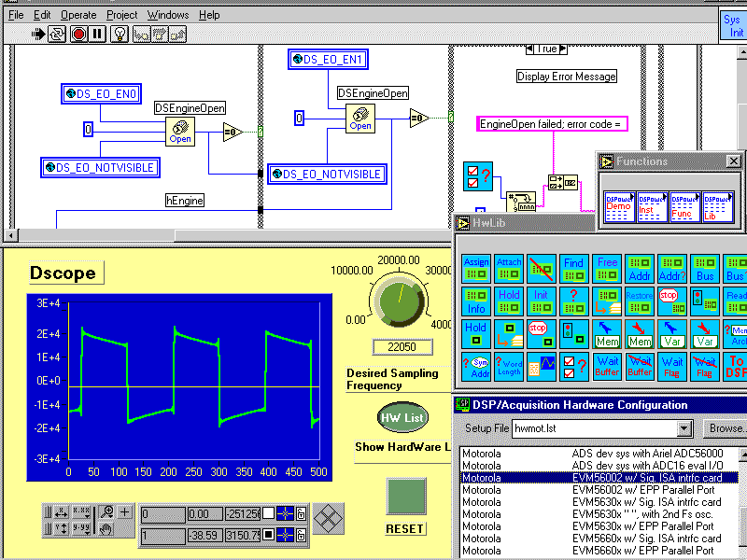Select the Assign icon in HwLib palette
Screen dimensions: 747x560
coord(476,269)
